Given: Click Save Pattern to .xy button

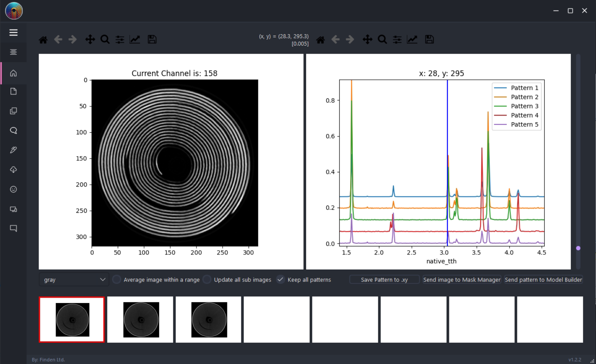Looking at the screenshot, I should [384, 280].
